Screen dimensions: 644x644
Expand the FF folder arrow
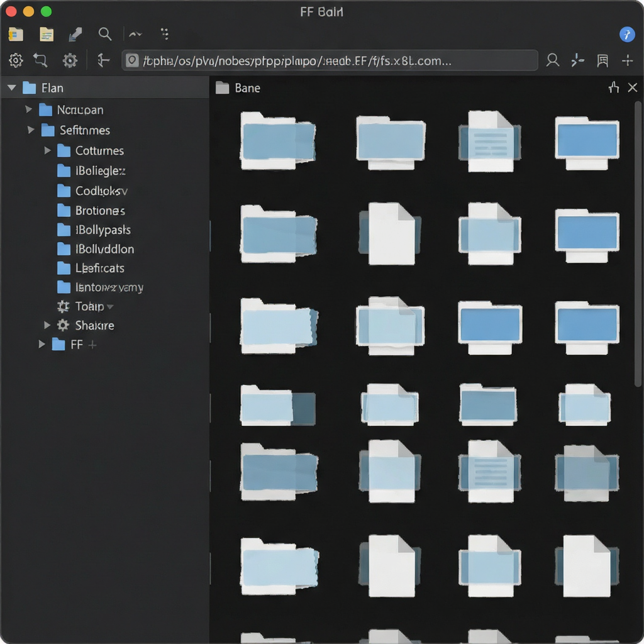[42, 344]
